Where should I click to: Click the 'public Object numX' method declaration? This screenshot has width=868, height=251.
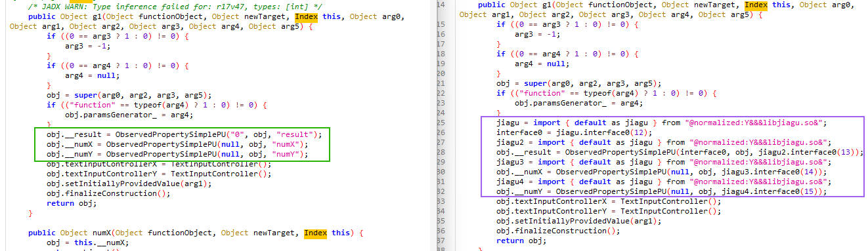point(195,233)
